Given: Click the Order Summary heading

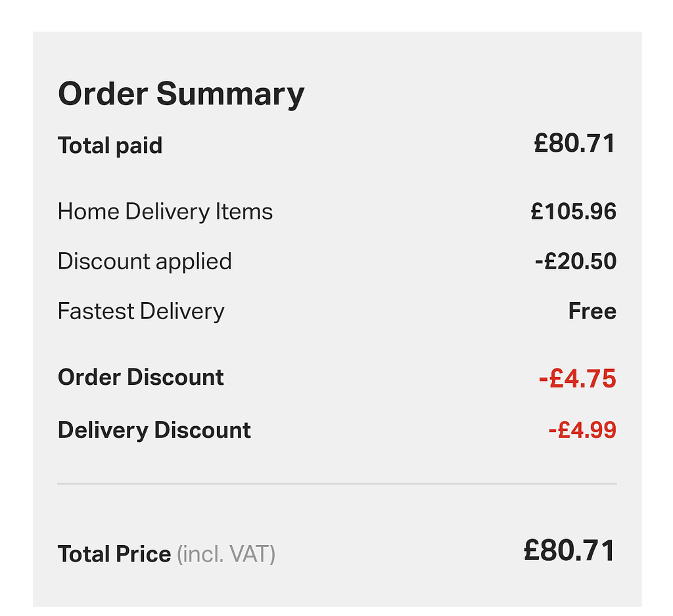Looking at the screenshot, I should [x=181, y=95].
